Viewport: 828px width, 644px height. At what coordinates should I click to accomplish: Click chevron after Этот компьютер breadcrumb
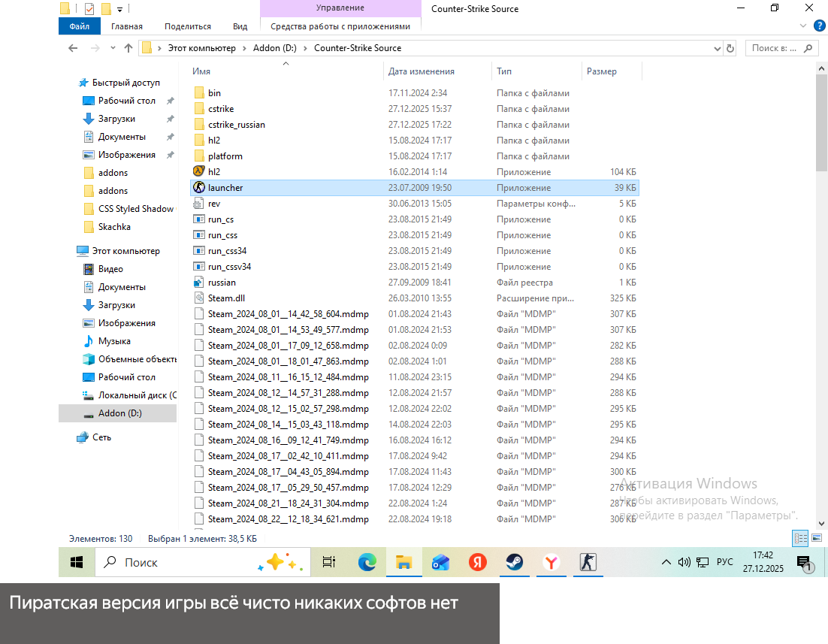pos(244,48)
